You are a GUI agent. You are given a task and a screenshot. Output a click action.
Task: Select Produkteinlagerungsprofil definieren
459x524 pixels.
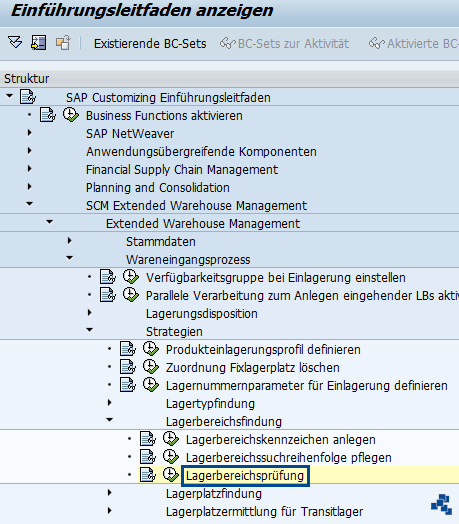pos(263,350)
